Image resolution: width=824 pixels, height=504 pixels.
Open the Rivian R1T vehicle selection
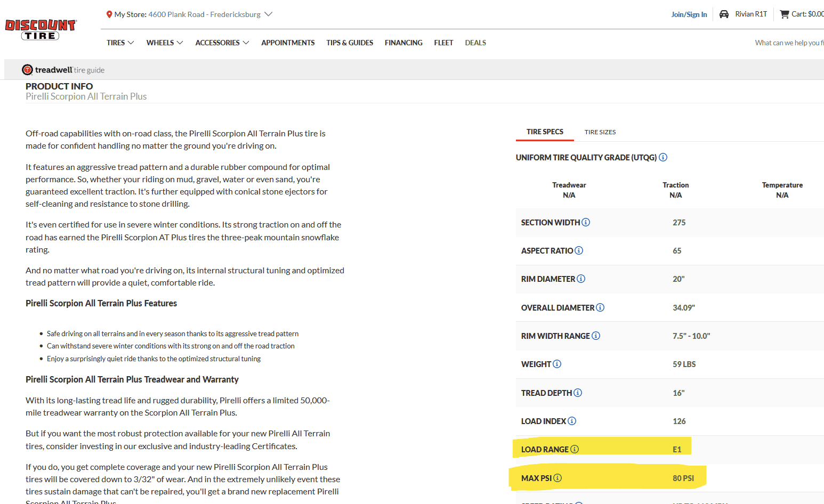point(751,14)
